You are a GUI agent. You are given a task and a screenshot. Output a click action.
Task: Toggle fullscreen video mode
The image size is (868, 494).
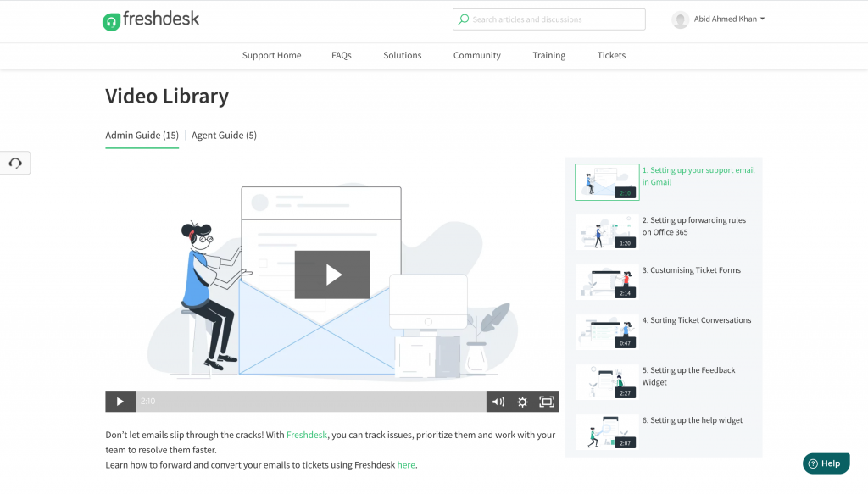click(547, 402)
